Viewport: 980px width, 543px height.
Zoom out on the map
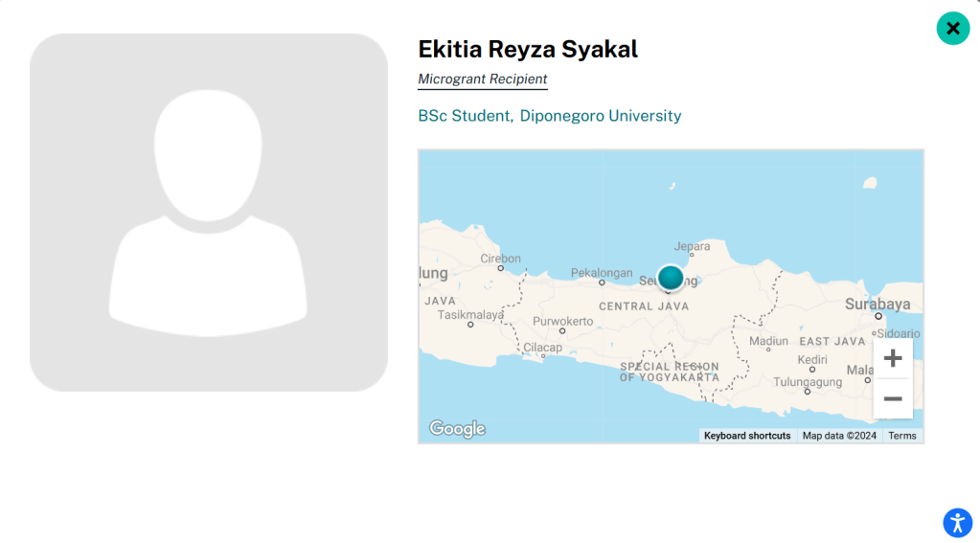pos(893,398)
